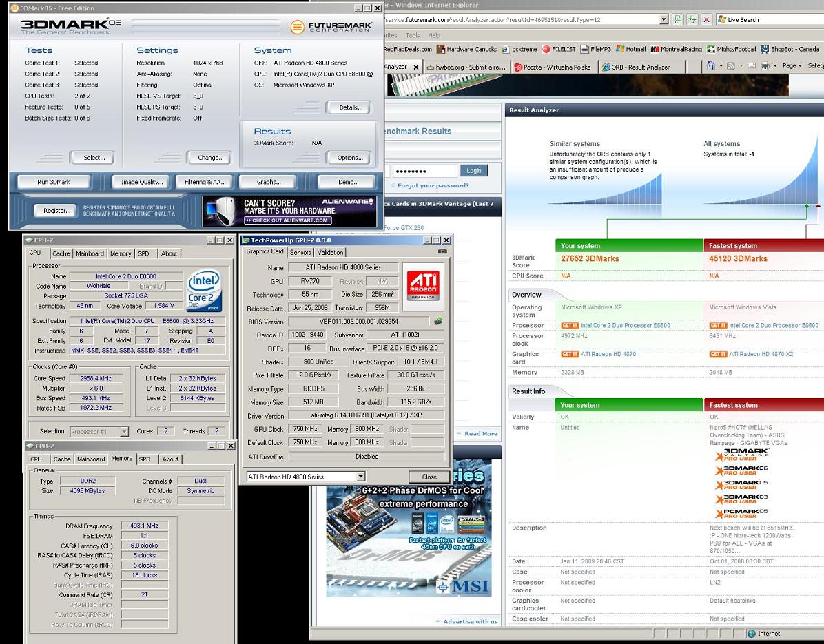
Task: Click the Login button on Futuremark page
Action: coord(473,171)
